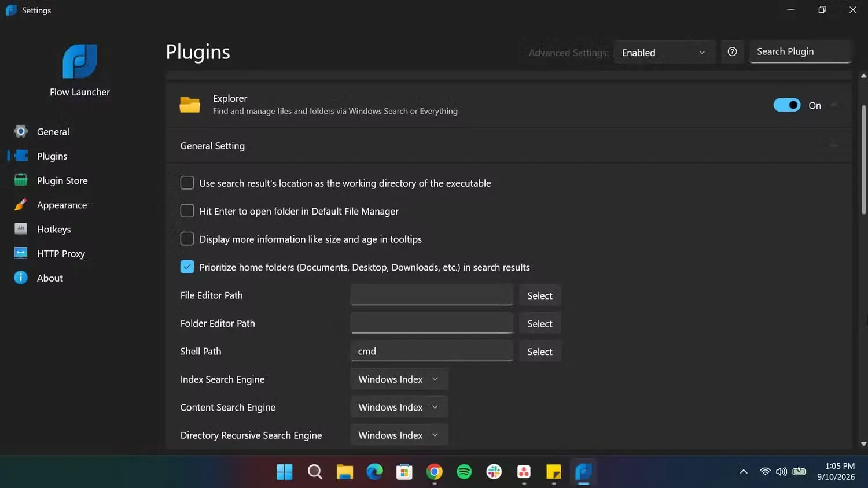868x488 pixels.
Task: Open the Windows Start menu
Action: (284, 472)
